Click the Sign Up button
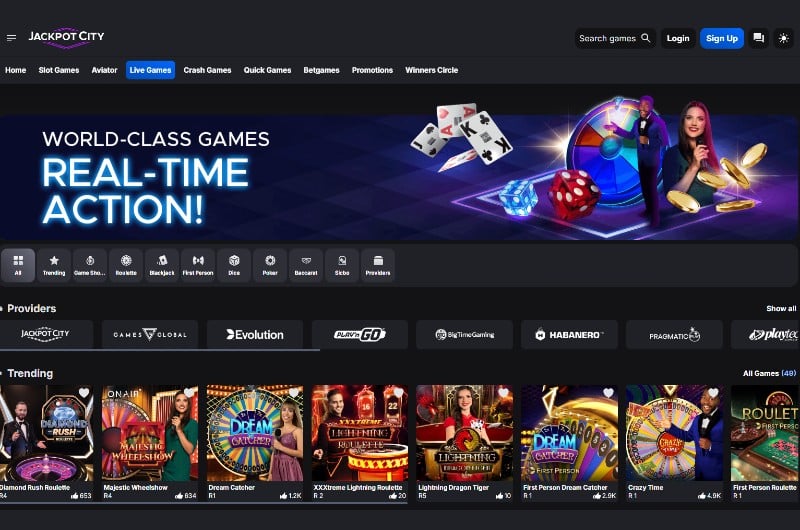This screenshot has height=530, width=800. tap(722, 38)
